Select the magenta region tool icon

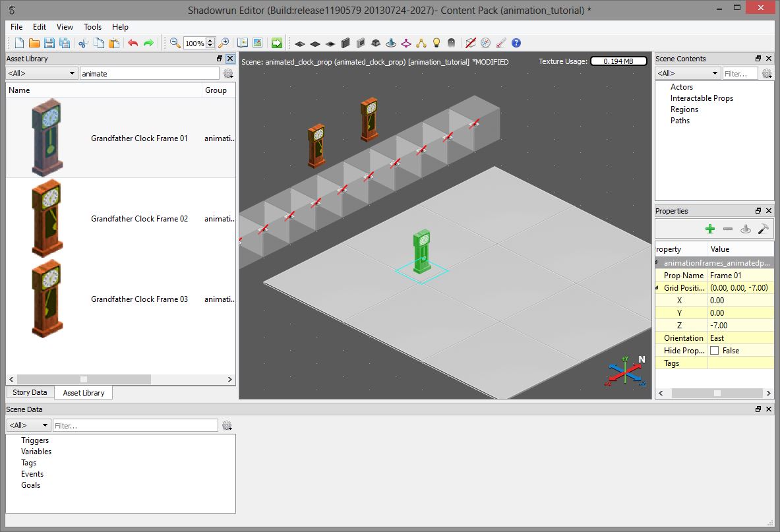pos(406,44)
